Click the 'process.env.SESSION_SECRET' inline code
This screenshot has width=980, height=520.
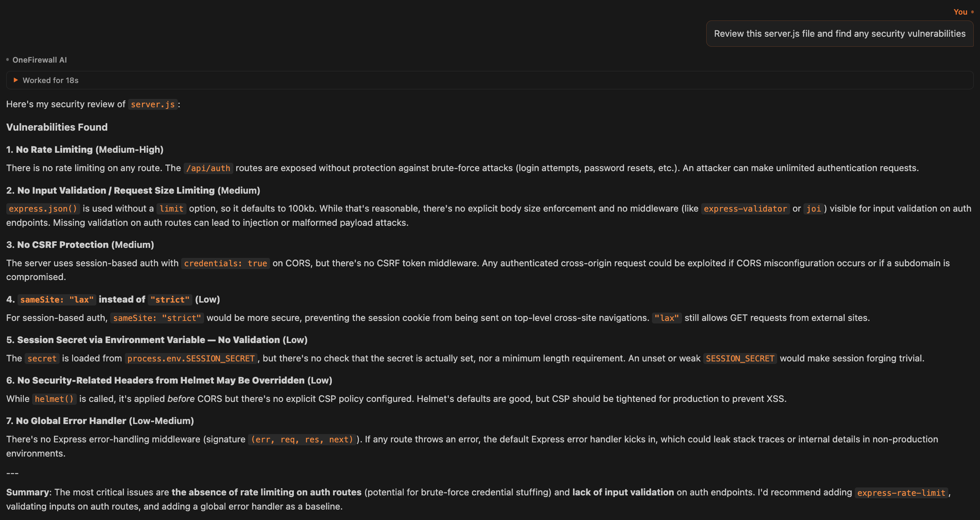pos(191,358)
